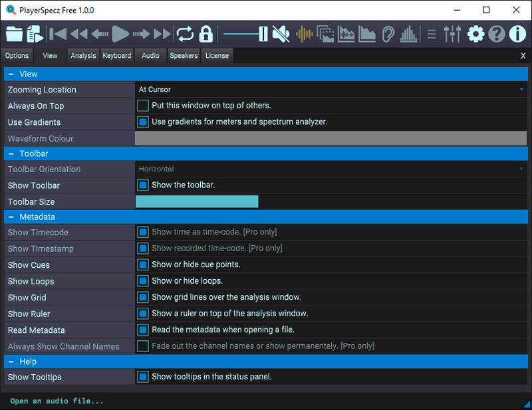Screen dimensions: 532x410
Task: Toggle the loop playback icon
Action: pyautogui.click(x=184, y=34)
